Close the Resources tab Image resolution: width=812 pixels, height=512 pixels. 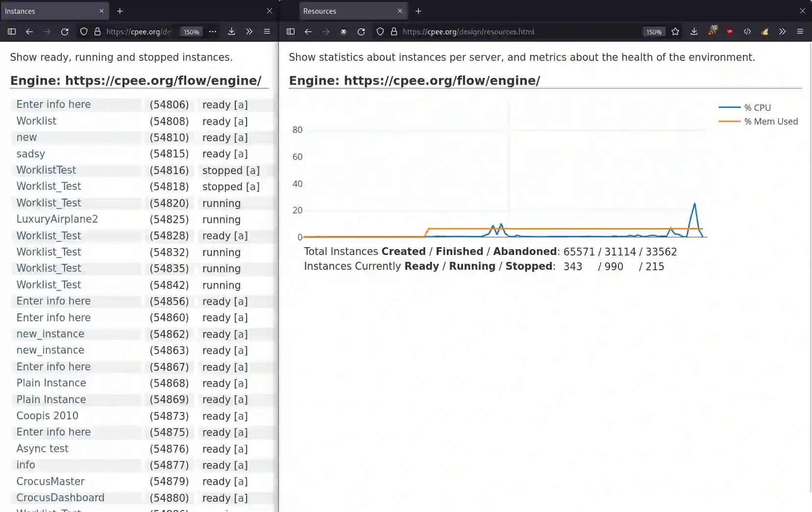[400, 11]
